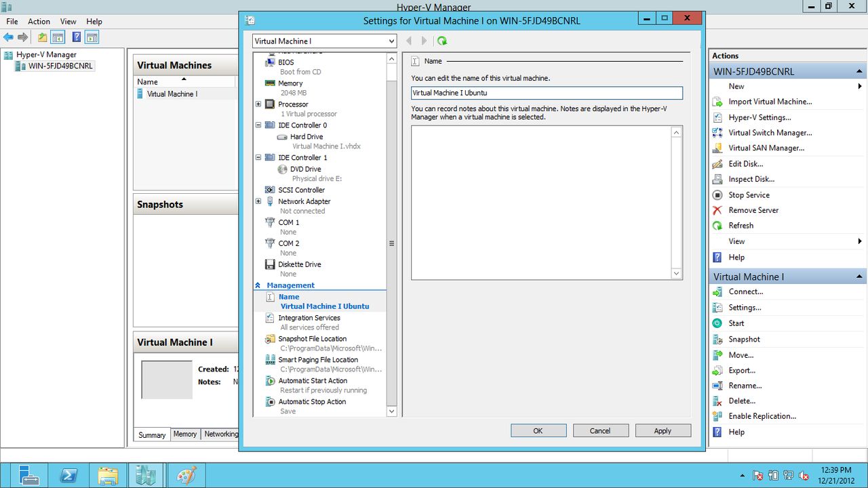Toggle the Show/Hide Console Tree toolbar icon
The image size is (868, 488).
[x=58, y=37]
